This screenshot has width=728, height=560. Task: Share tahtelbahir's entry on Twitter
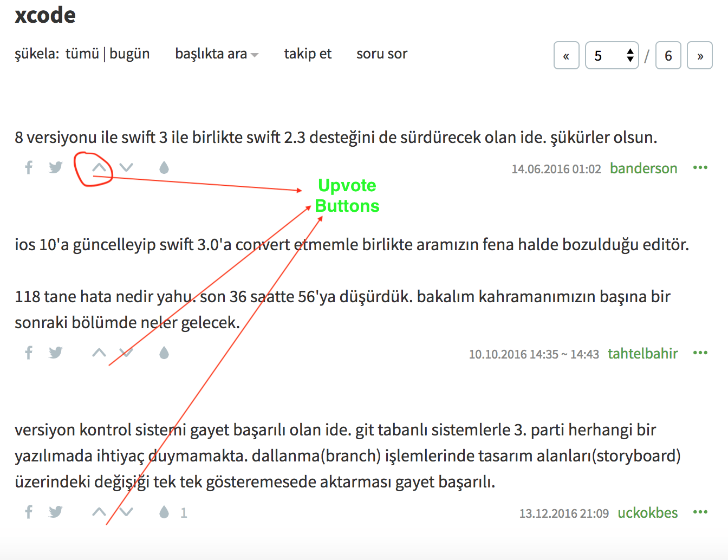coord(56,353)
